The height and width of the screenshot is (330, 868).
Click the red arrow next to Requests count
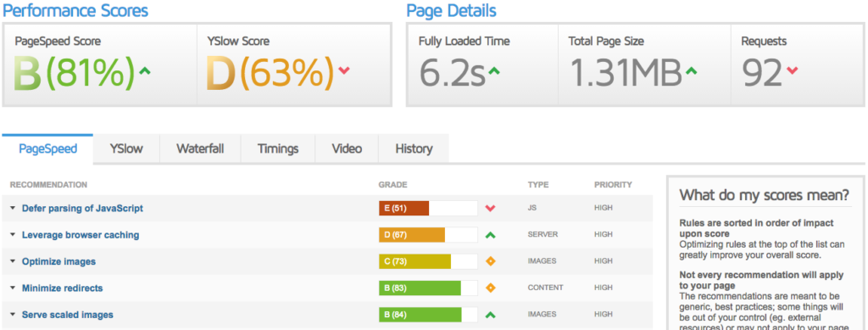click(x=793, y=70)
